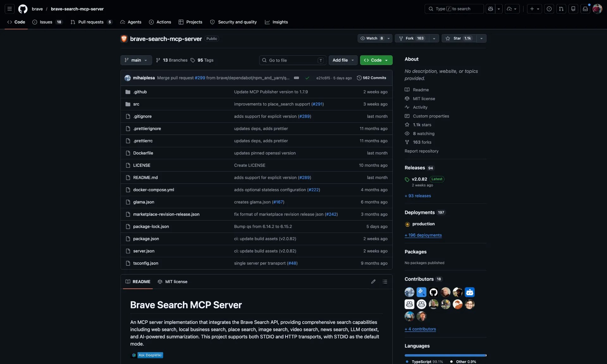Open the tsconfig.json file
Screen dimensions: 607x364
[146, 263]
